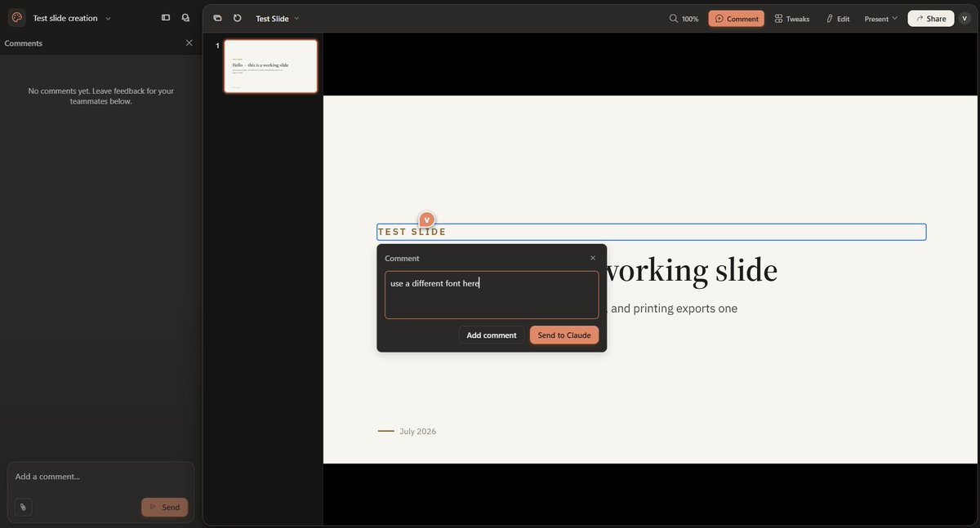Select slide 1 thumbnail
The image size is (980, 528).
(271, 66)
